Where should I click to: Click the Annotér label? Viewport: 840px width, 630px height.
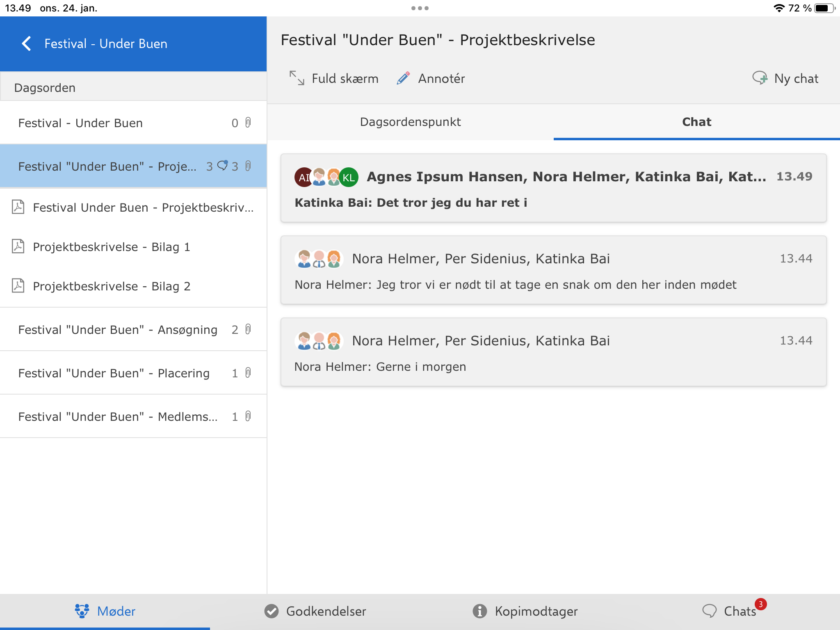pos(441,78)
